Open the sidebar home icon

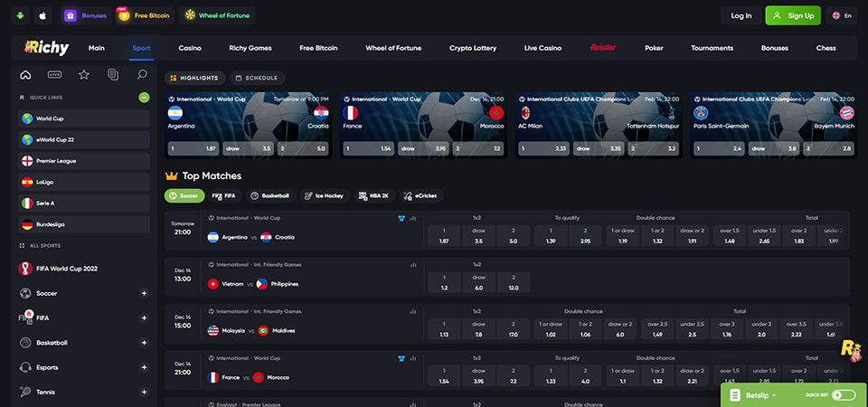(x=25, y=75)
